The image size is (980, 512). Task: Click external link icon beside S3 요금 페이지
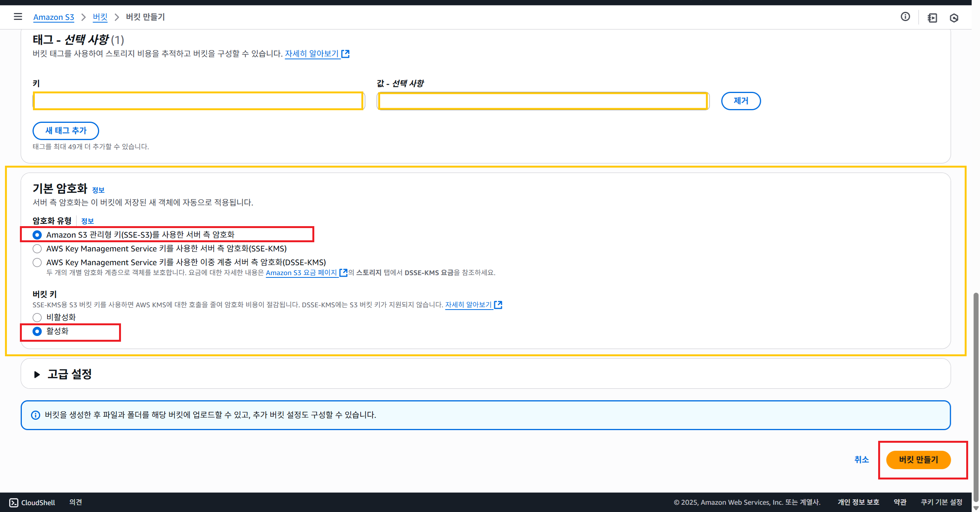coord(343,272)
